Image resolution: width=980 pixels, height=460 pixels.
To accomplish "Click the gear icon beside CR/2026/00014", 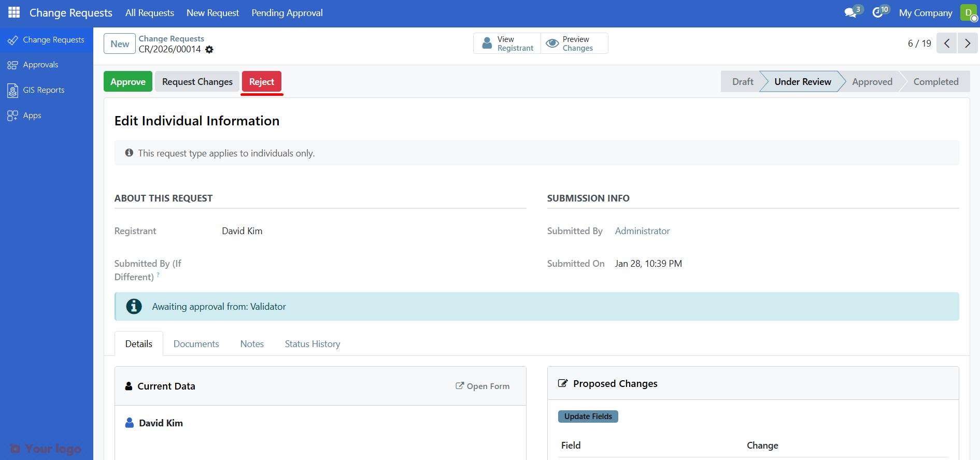I will click(209, 50).
